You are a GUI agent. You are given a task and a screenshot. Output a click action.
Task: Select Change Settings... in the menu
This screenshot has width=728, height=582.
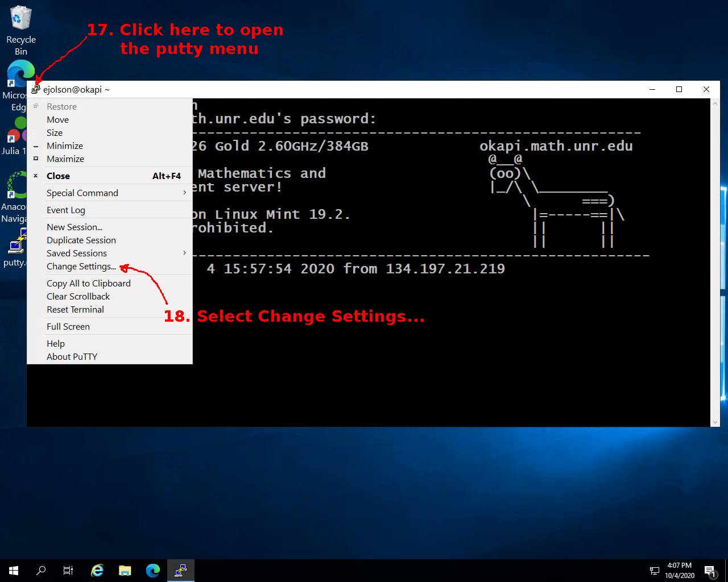coord(110,267)
